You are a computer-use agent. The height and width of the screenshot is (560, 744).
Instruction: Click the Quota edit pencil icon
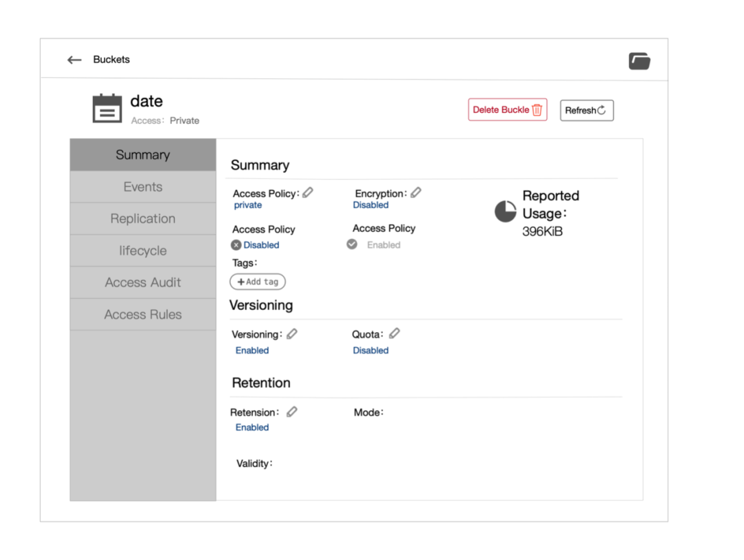click(394, 333)
